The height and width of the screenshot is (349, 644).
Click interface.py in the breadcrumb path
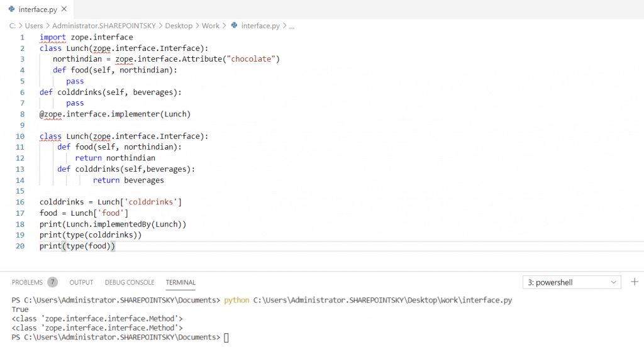pos(260,26)
